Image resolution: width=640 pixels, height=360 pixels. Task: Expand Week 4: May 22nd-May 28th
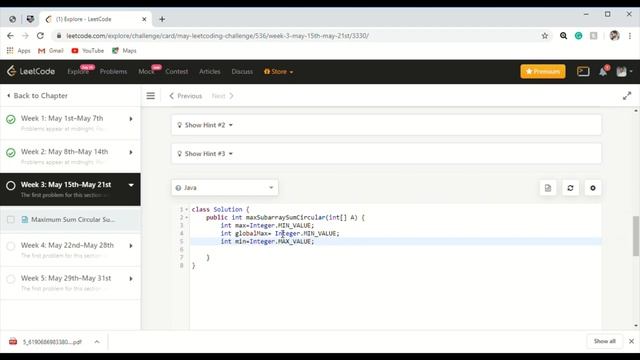[x=131, y=246]
